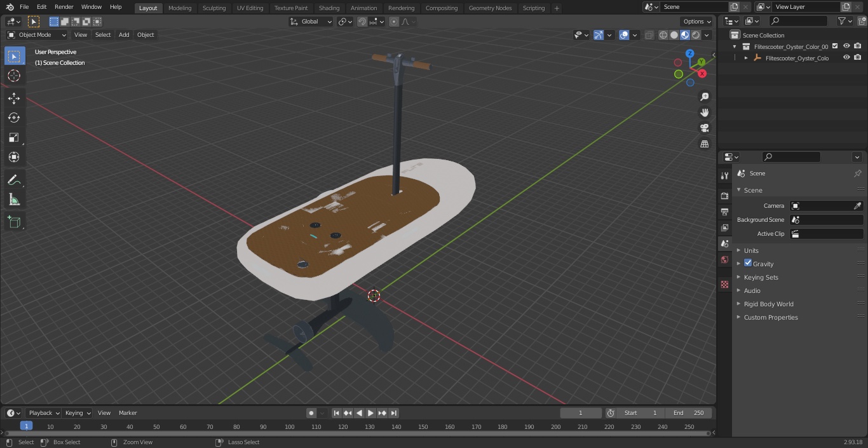The image size is (868, 448).
Task: Choose the Rotate tool
Action: 14,118
